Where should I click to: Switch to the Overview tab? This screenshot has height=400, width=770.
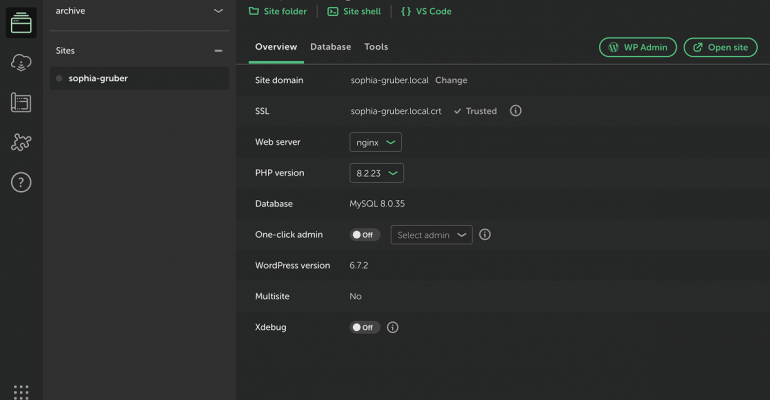276,47
